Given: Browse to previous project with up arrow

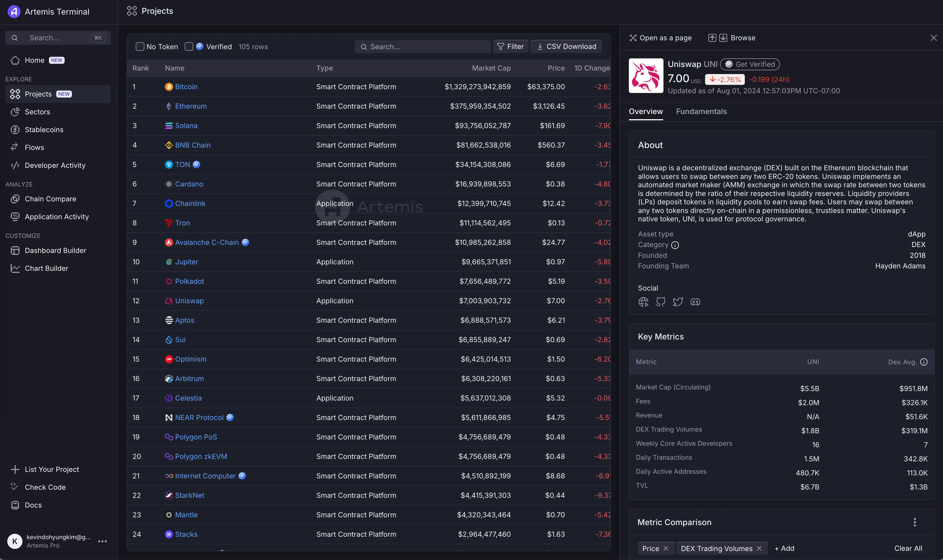Looking at the screenshot, I should click(712, 38).
